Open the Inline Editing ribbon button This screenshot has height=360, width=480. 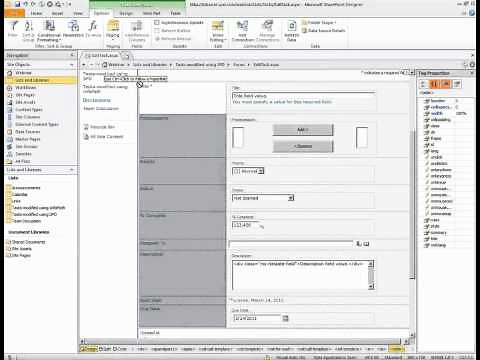coord(218,31)
